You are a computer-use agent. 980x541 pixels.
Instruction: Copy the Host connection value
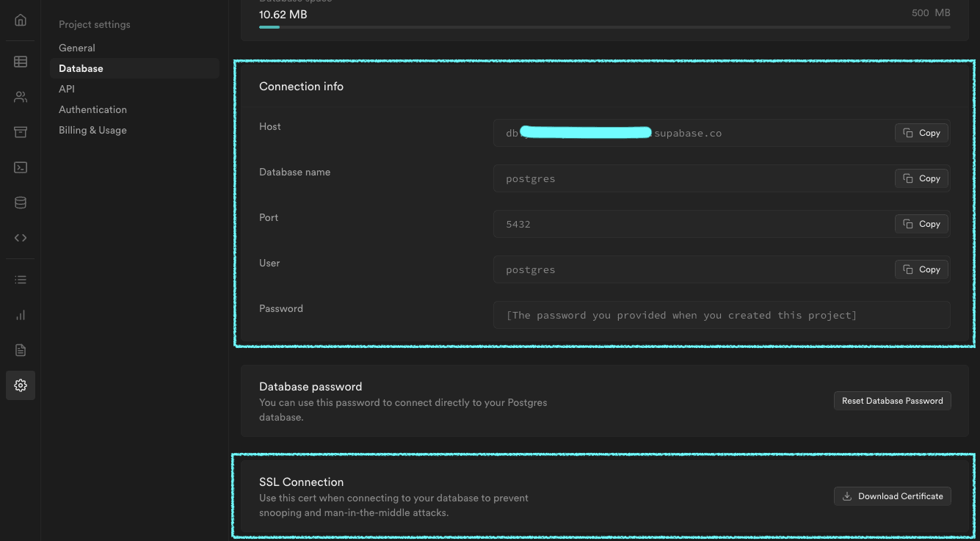pyautogui.click(x=921, y=133)
